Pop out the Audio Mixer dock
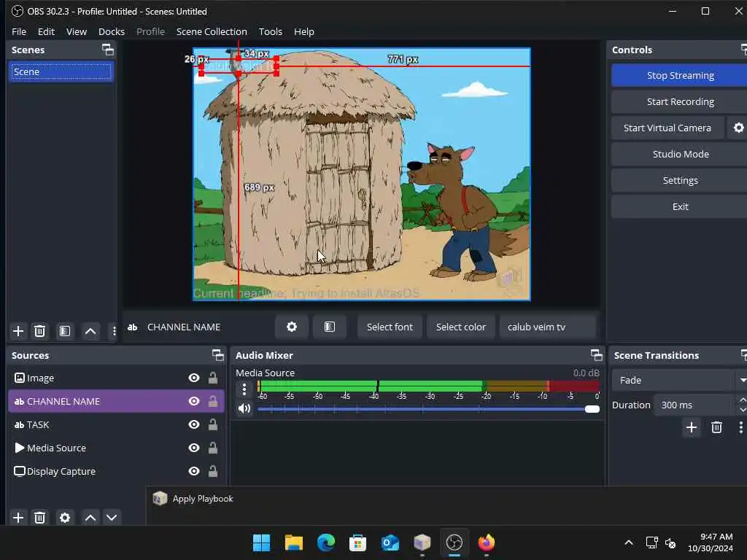 (597, 355)
